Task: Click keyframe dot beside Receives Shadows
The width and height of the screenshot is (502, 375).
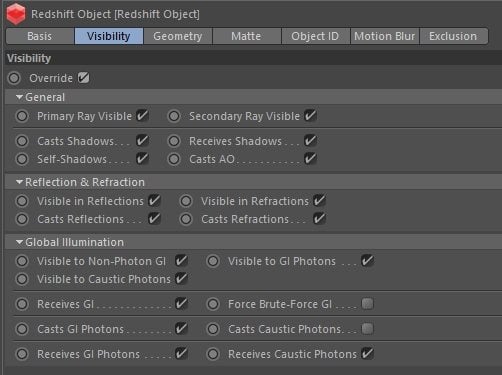Action: point(174,141)
